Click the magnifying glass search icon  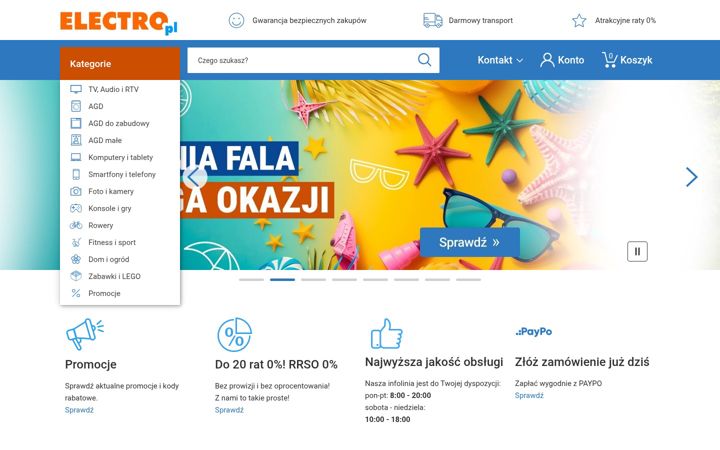(x=425, y=60)
